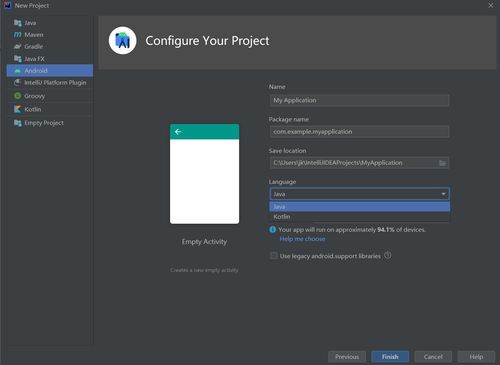
Task: Click the legacy support libraries help icon
Action: [388, 255]
